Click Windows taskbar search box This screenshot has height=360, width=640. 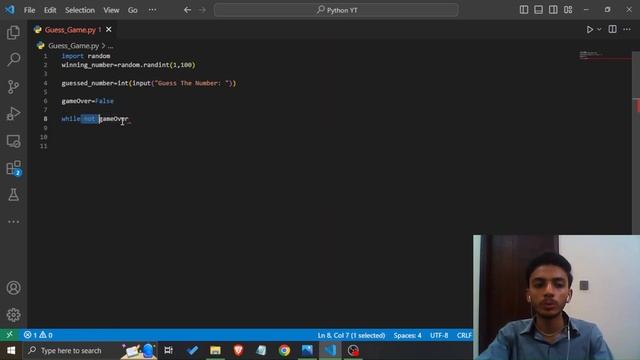(x=90, y=350)
